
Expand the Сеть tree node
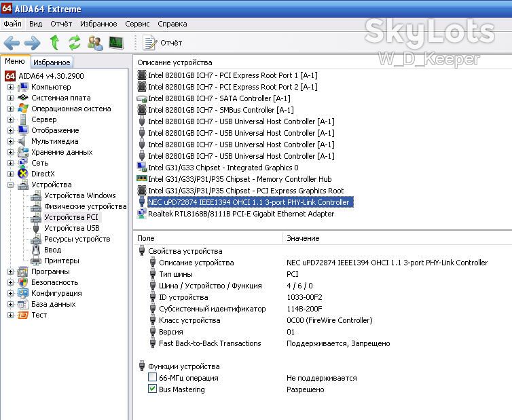(10, 163)
